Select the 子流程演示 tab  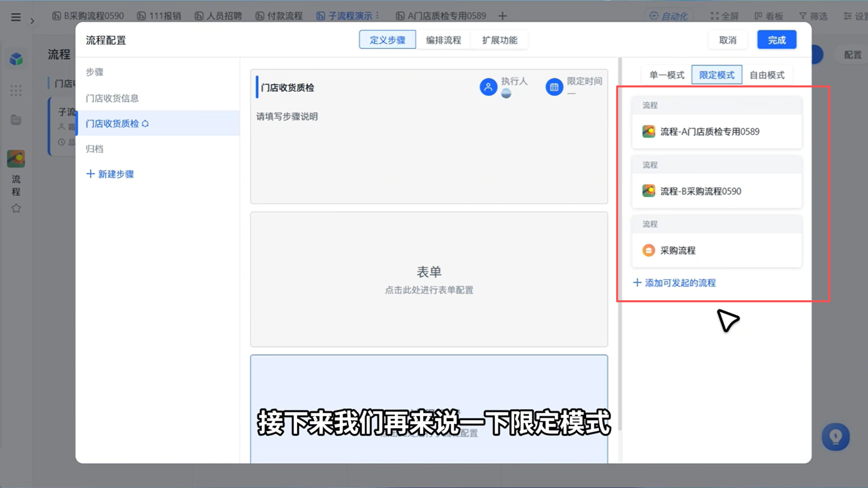click(344, 16)
